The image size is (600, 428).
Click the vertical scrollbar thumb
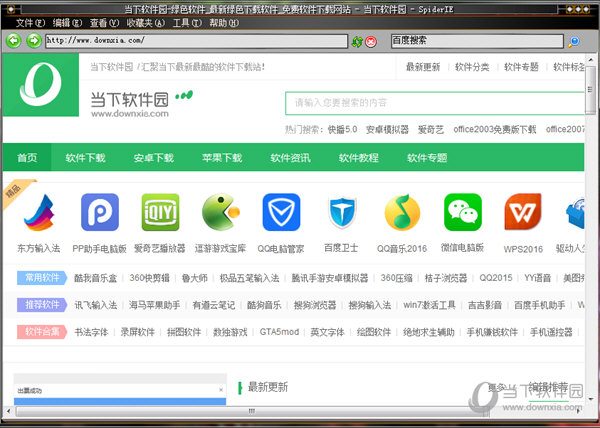point(590,90)
